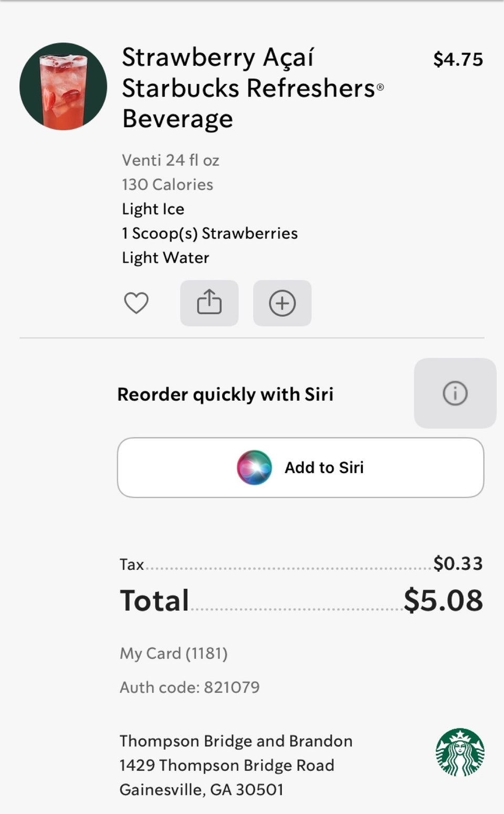Screen dimensions: 504x814
Task: Select the My Card (1181) payment line
Action: [173, 653]
